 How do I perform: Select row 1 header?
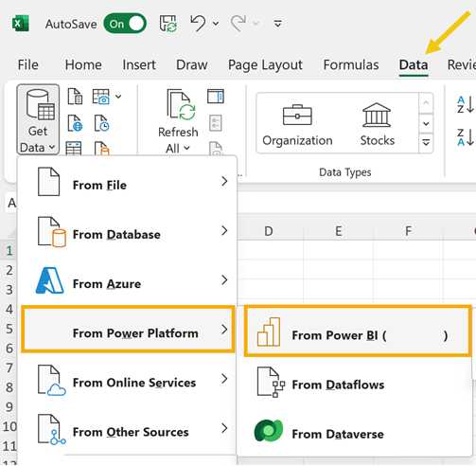[x=9, y=251]
